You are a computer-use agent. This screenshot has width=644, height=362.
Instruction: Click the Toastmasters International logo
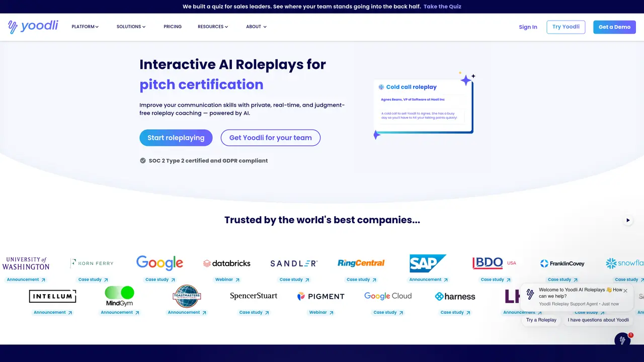187,296
